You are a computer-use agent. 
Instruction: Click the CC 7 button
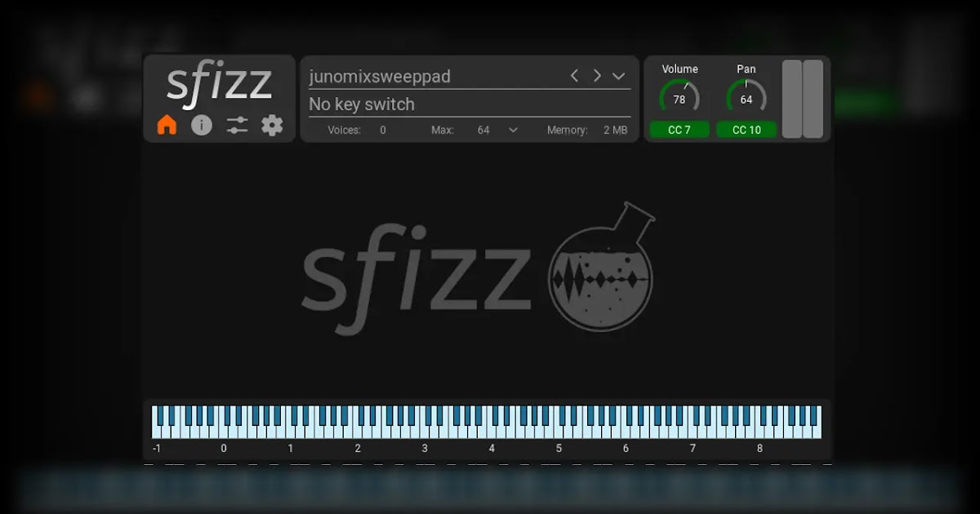679,130
